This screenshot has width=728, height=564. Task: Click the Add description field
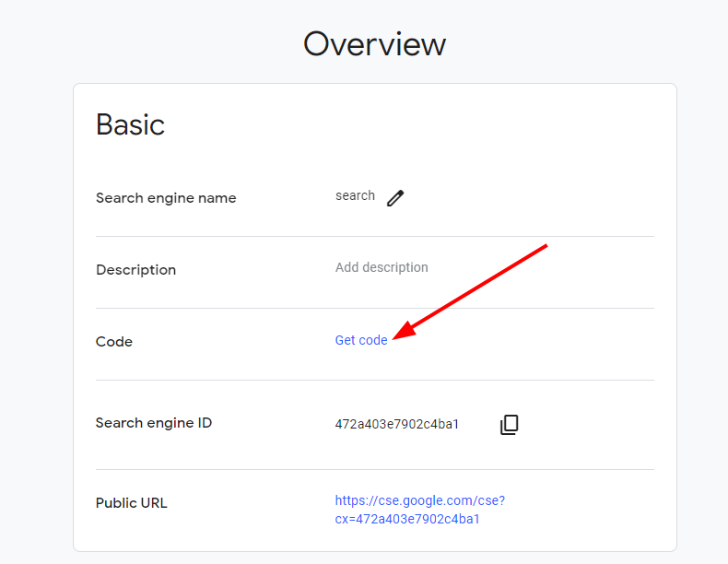[382, 267]
